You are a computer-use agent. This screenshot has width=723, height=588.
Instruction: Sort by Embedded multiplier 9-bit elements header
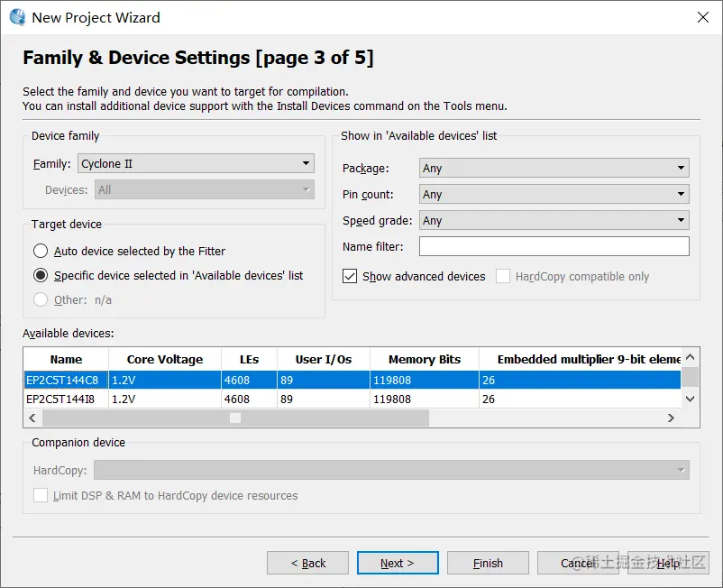[x=580, y=359]
